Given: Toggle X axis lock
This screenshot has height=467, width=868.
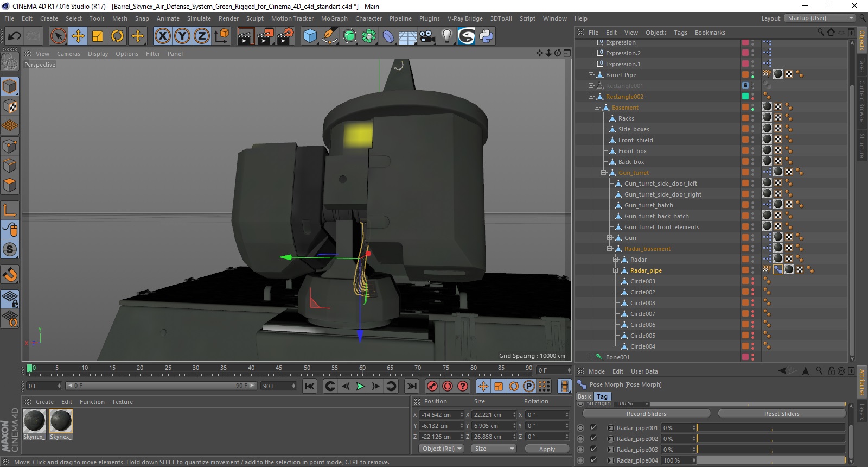Looking at the screenshot, I should [162, 36].
